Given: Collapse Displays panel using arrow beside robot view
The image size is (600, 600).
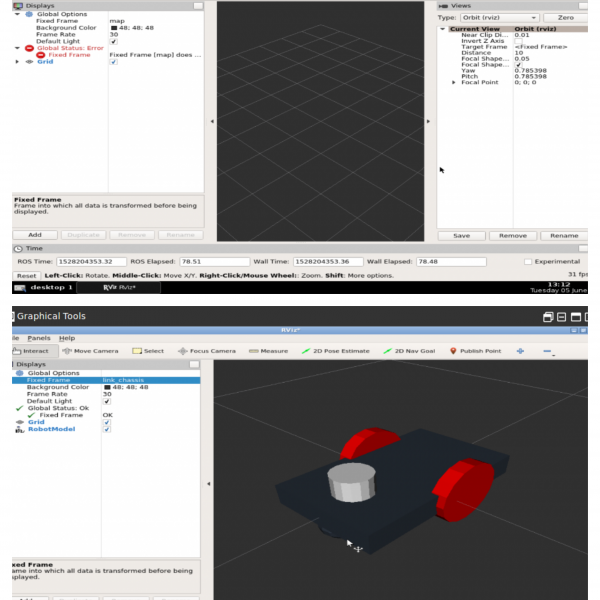Looking at the screenshot, I should [209, 484].
